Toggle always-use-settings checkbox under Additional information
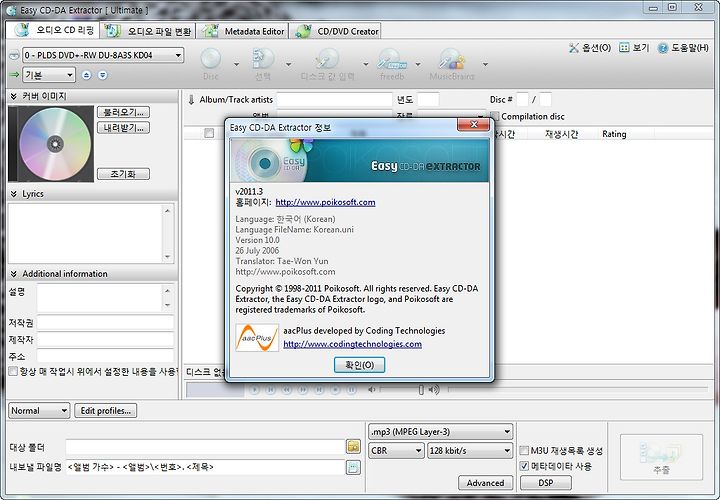Viewport: 720px width, 500px height. [13, 371]
